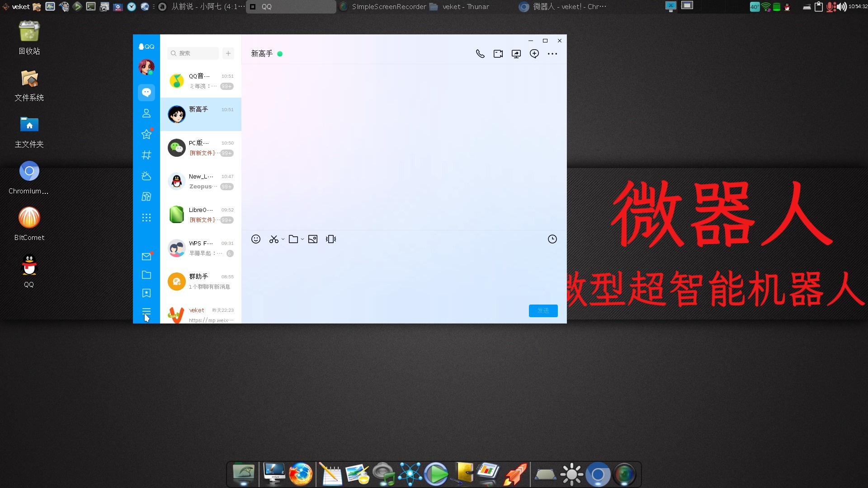The width and height of the screenshot is (868, 488).
Task: Click the wifi tray icon
Action: (x=766, y=7)
